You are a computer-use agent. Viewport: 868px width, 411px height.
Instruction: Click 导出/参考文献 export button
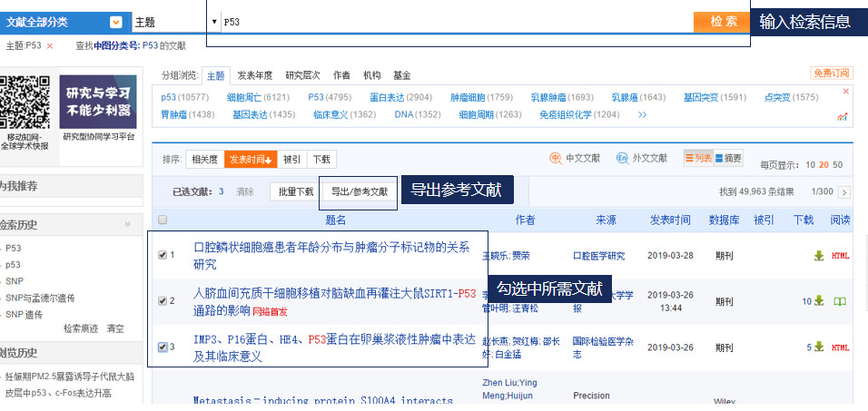click(359, 191)
